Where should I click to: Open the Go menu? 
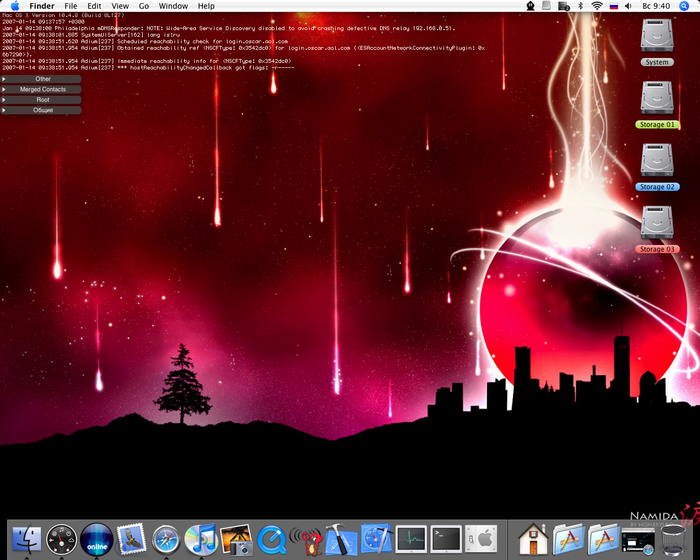tap(144, 6)
